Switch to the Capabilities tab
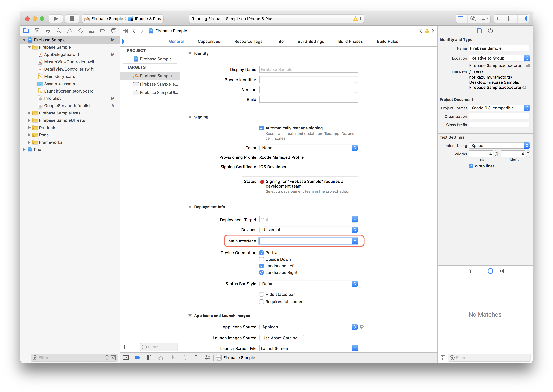 click(x=209, y=41)
